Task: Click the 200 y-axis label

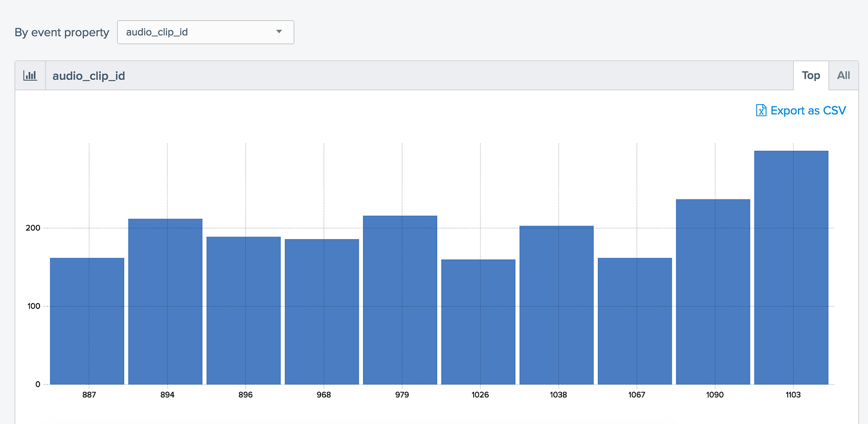Action: (x=33, y=228)
